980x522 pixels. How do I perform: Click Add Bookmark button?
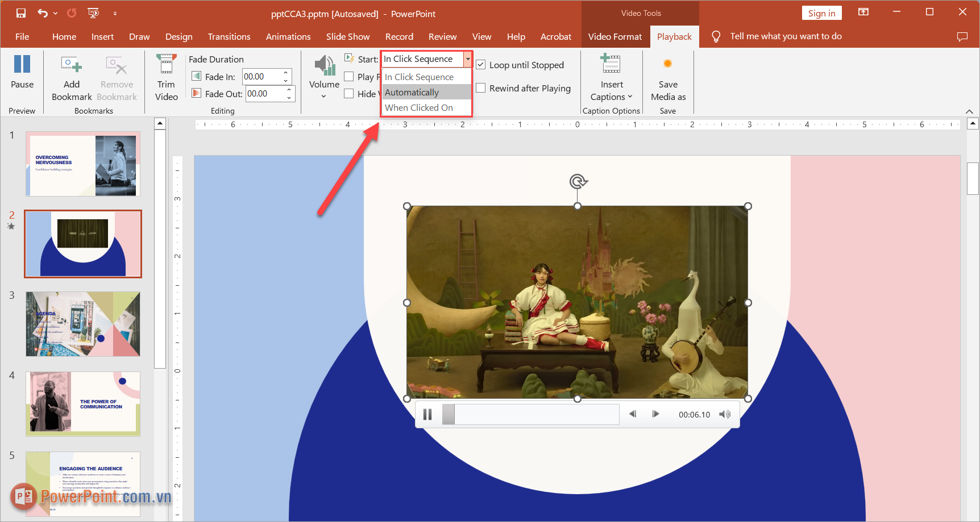click(x=72, y=78)
